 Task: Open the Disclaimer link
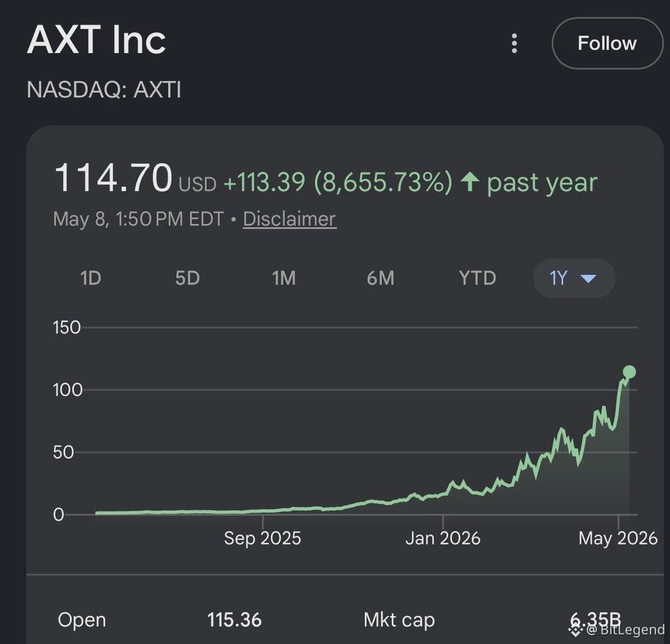click(289, 219)
